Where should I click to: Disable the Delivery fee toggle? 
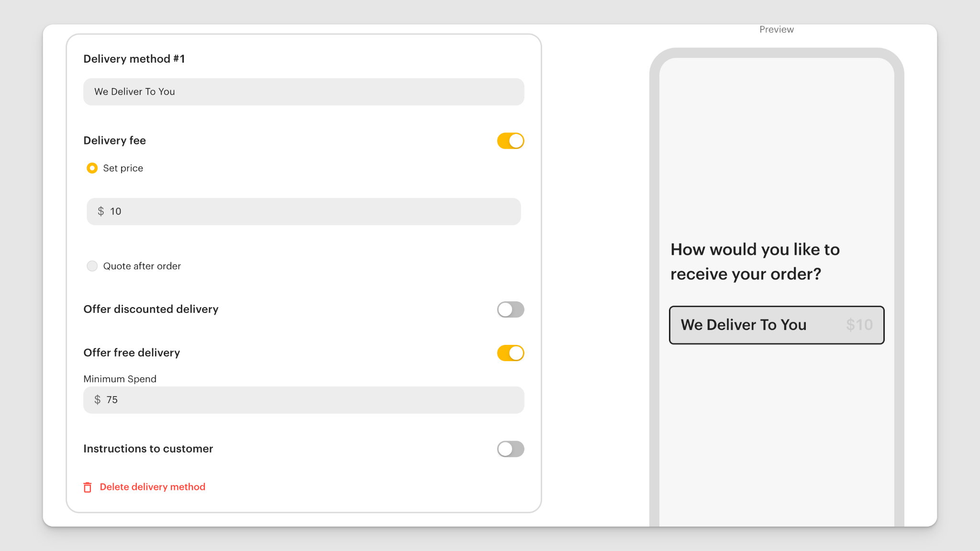(510, 141)
